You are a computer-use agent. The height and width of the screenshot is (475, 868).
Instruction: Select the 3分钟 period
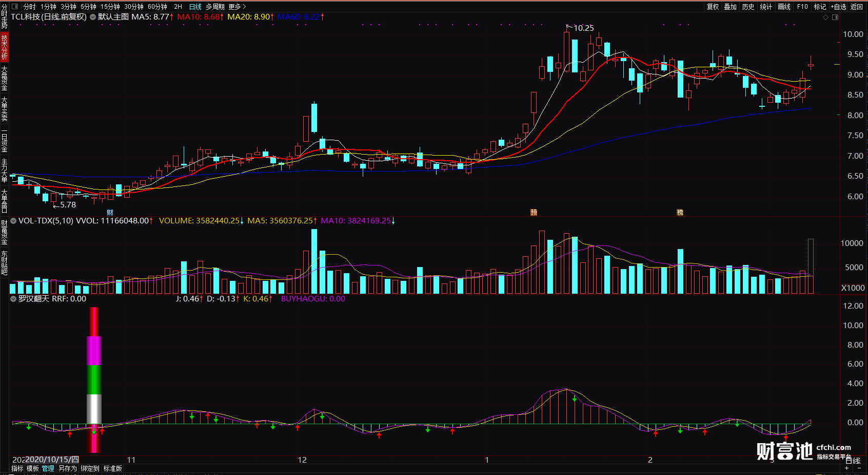click(68, 7)
